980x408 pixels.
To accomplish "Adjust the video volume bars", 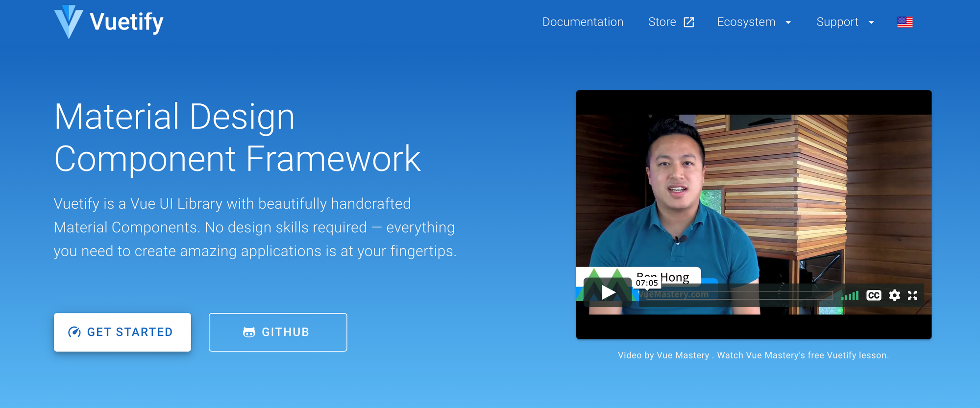I will pos(850,295).
